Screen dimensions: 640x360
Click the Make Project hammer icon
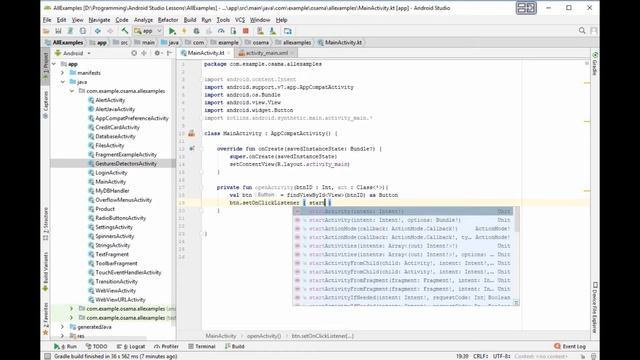(x=125, y=31)
